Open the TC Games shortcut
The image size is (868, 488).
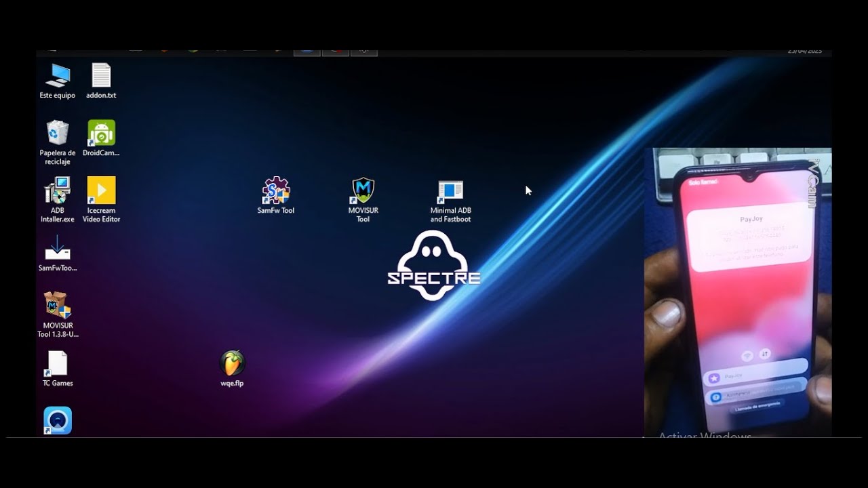pyautogui.click(x=58, y=369)
